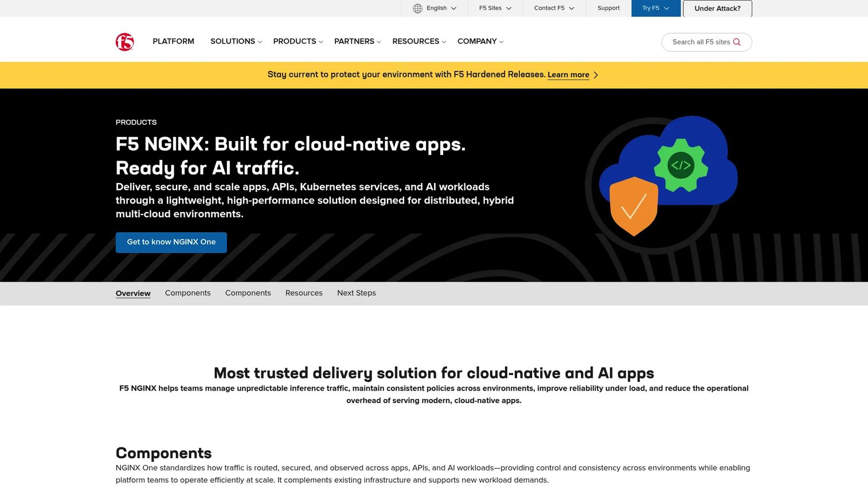Open the F5 logo home link
The height and width of the screenshot is (488, 868).
click(x=124, y=42)
